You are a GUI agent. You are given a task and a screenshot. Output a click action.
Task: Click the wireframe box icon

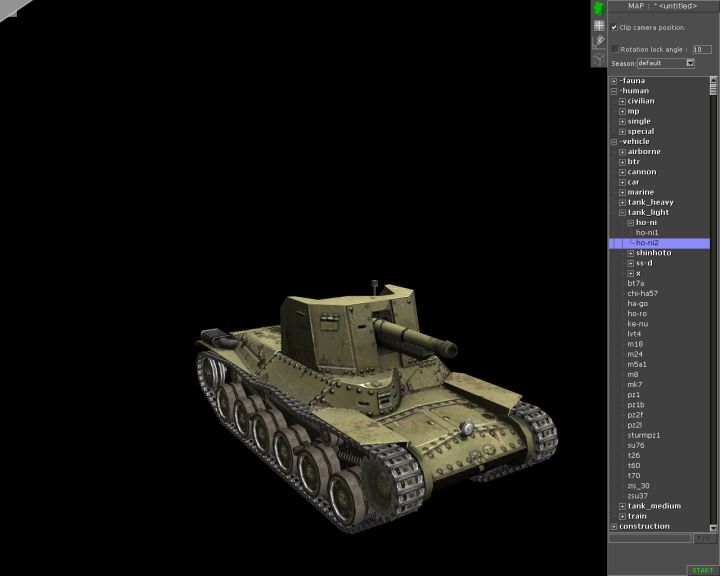[x=598, y=59]
